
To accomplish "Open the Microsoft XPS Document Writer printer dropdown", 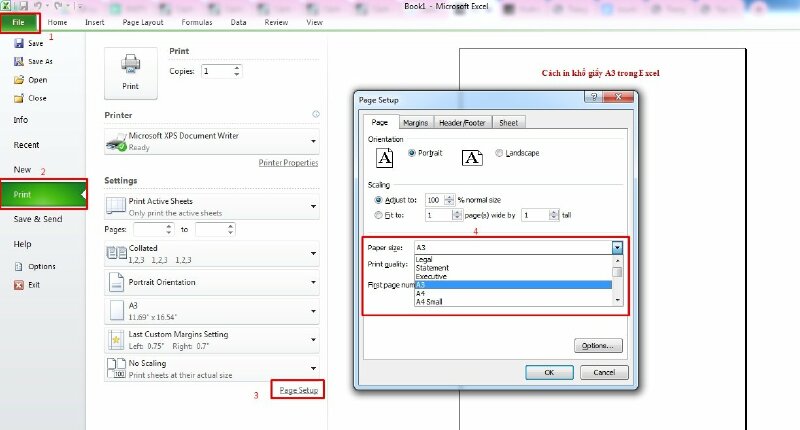I will 313,141.
